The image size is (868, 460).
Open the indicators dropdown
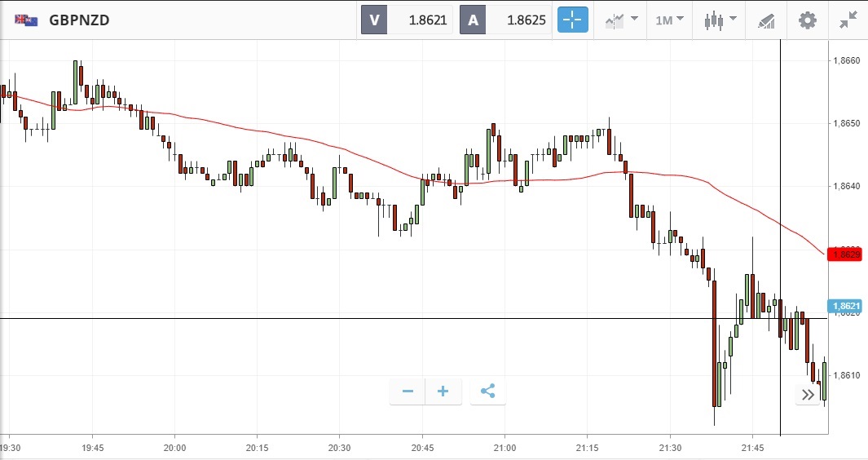tap(621, 20)
